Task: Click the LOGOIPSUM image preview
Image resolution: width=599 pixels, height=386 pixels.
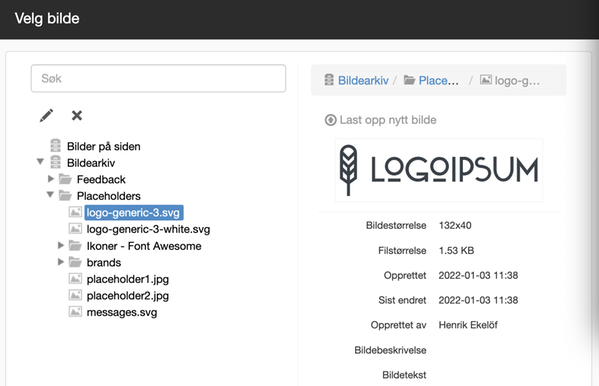Action: pos(439,170)
